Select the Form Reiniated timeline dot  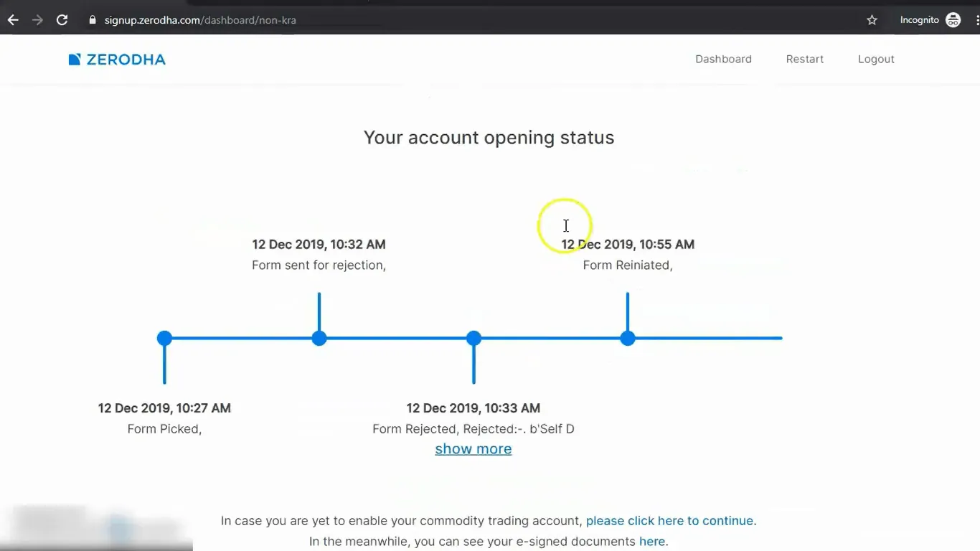(628, 338)
